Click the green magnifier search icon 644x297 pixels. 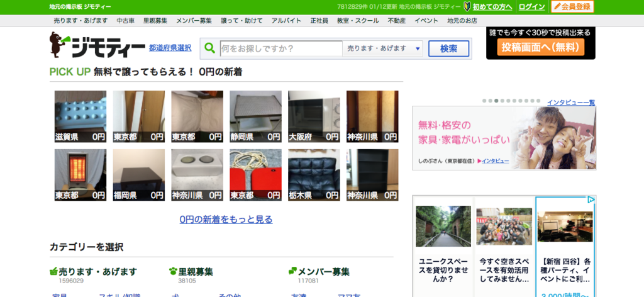[x=209, y=48]
